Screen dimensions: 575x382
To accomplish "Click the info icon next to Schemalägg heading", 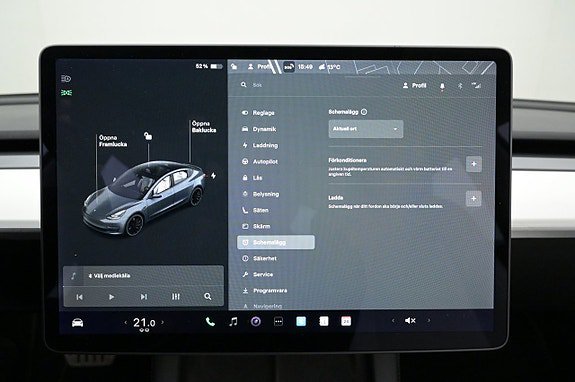I will (x=364, y=112).
